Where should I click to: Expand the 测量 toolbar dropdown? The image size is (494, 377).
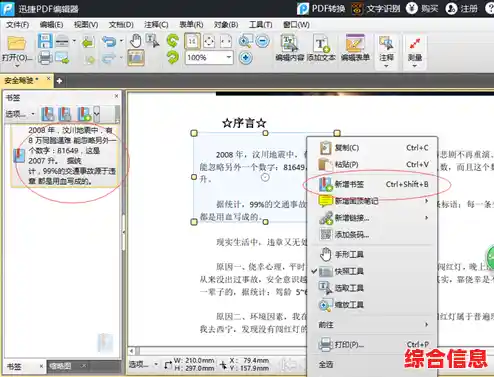tap(415, 66)
